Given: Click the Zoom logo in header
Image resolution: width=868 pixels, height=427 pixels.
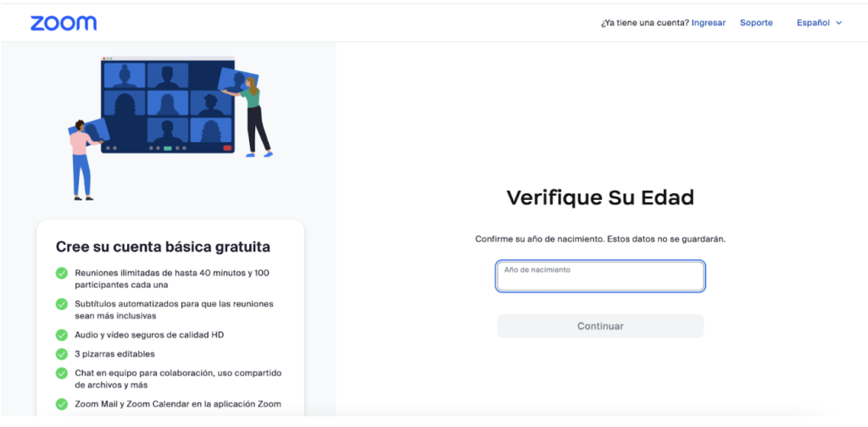Looking at the screenshot, I should (63, 23).
